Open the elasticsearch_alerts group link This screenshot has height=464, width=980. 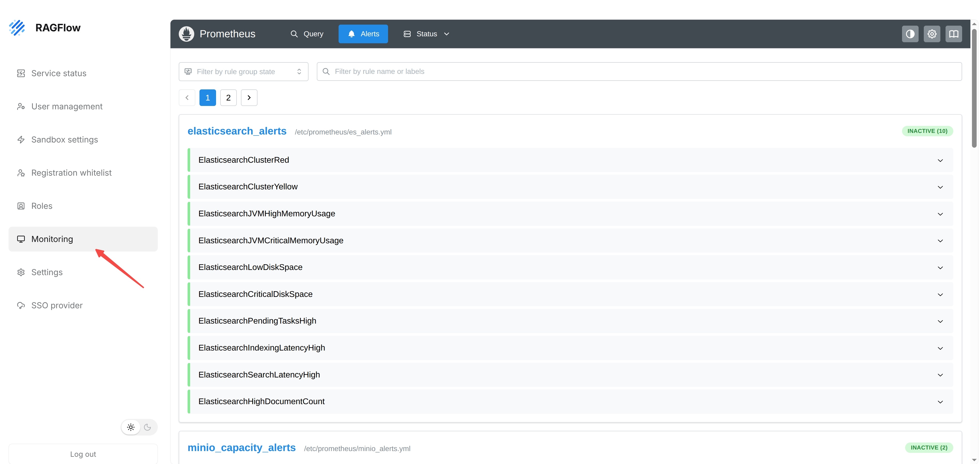(x=237, y=131)
